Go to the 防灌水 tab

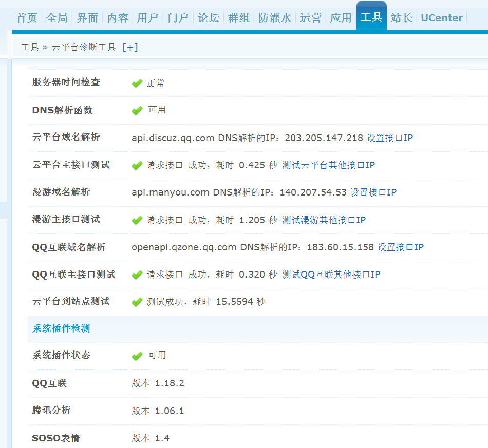click(275, 18)
